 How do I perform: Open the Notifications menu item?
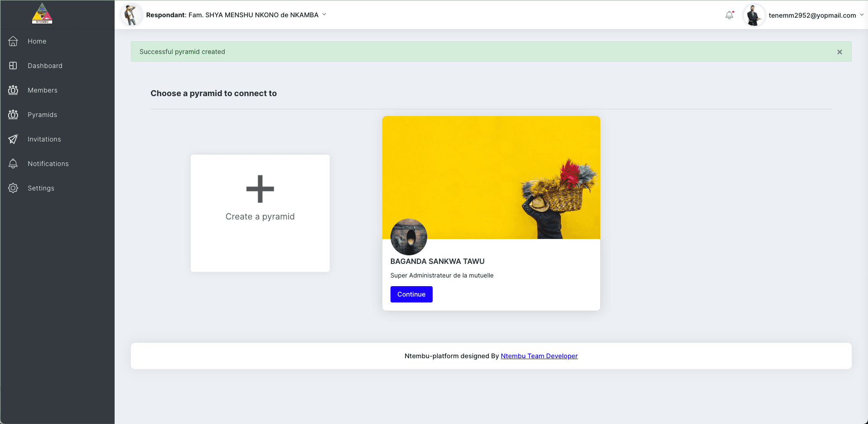[x=48, y=164]
